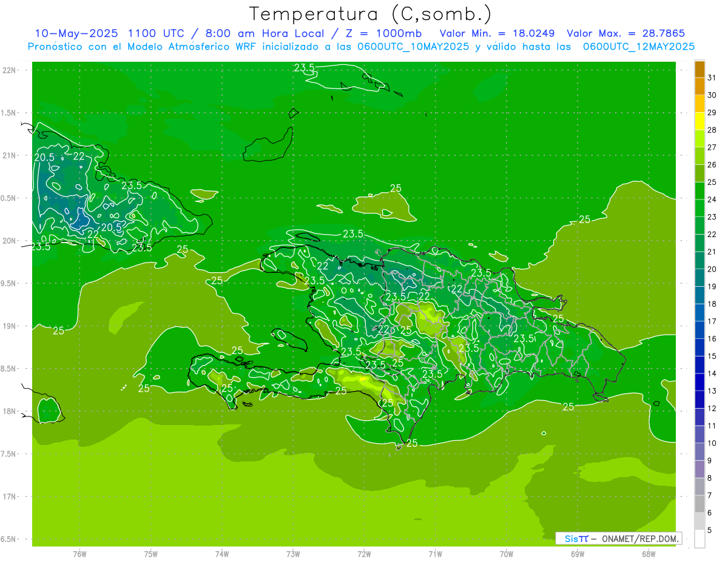
Task: Pick the green swatch between 24 and 25
Action: click(699, 191)
